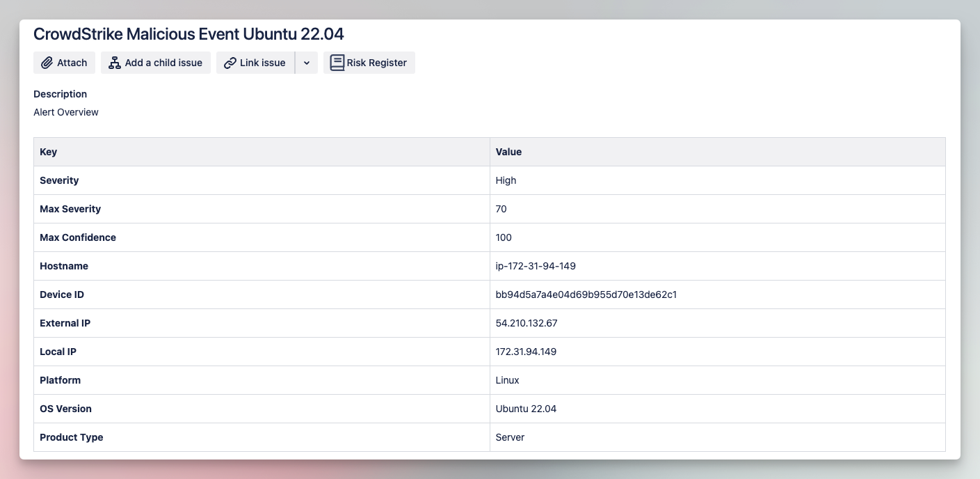Add a child issue
The width and height of the screenshot is (980, 479).
coord(156,63)
